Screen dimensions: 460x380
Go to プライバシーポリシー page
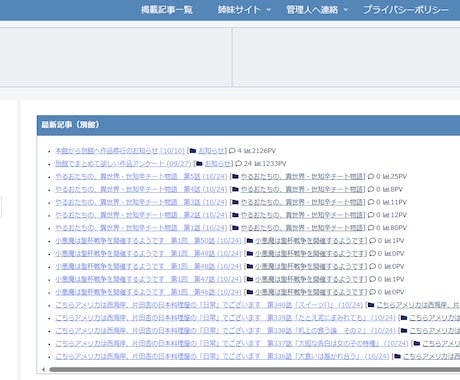406,10
